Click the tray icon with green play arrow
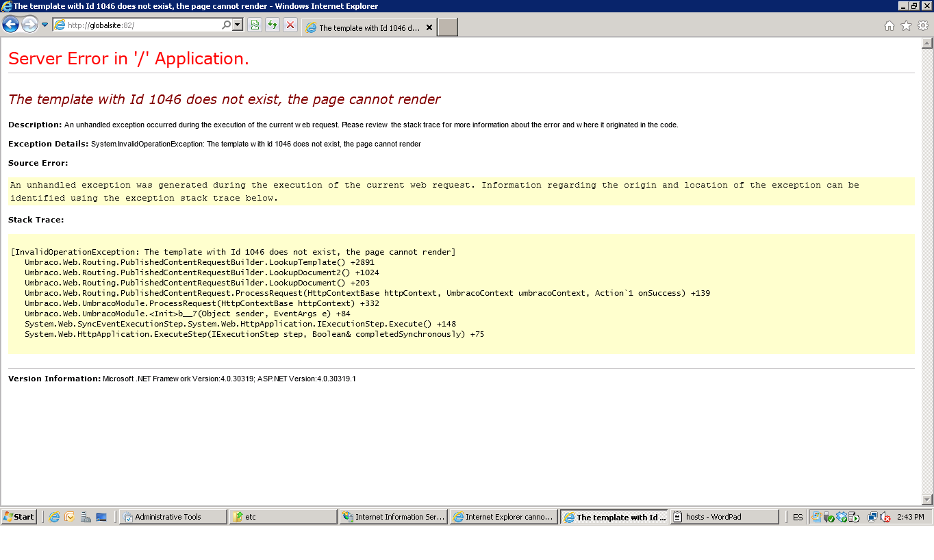934x560 pixels. 854,518
